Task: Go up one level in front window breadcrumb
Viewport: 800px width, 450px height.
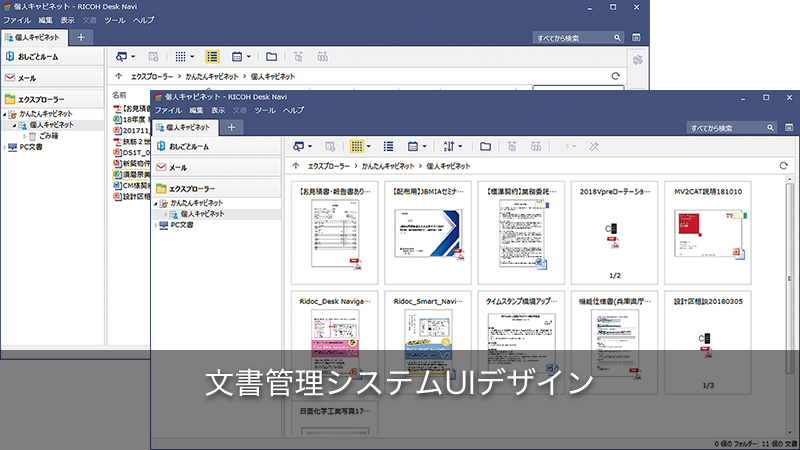Action: 296,166
